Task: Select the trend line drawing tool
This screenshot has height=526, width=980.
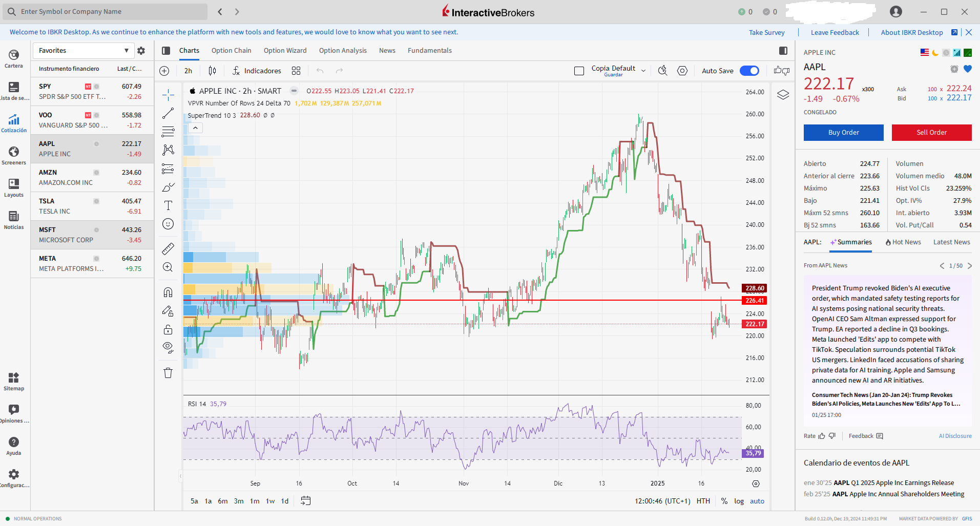Action: tap(168, 113)
